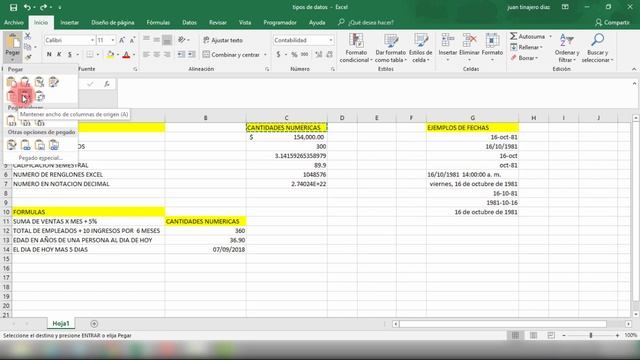Open Contabilidad number format dropdown
640x360 pixels.
tap(331, 40)
